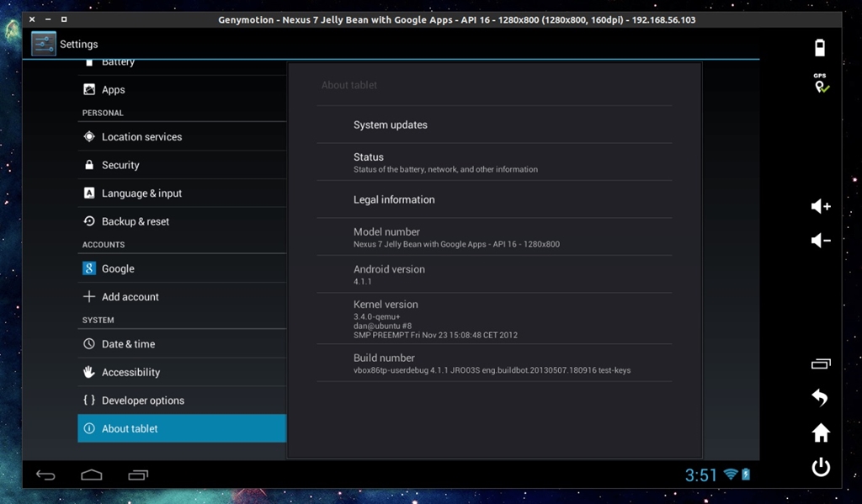Minimize the Genymotion window

48,19
